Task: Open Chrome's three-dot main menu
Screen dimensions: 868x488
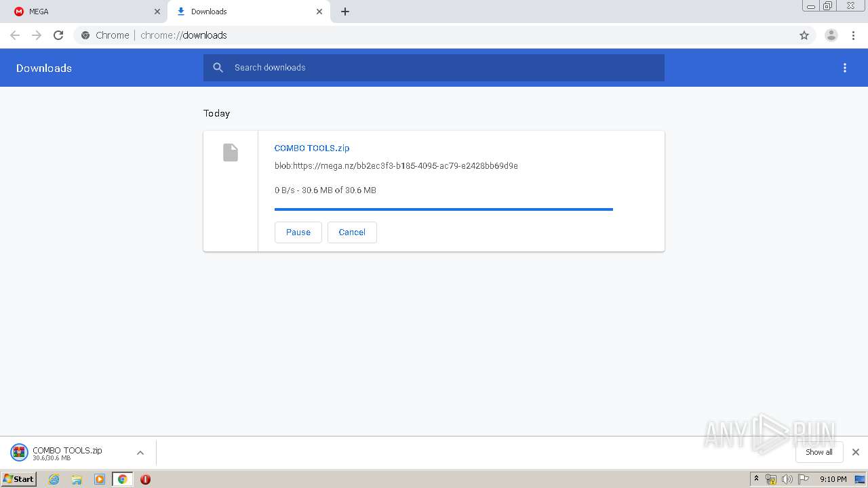Action: tap(854, 35)
